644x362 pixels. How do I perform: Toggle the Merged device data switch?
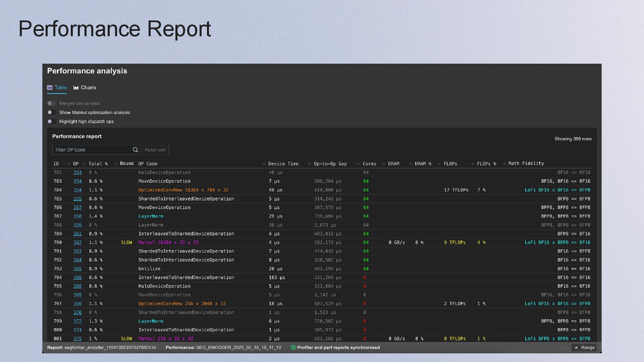(x=52, y=104)
